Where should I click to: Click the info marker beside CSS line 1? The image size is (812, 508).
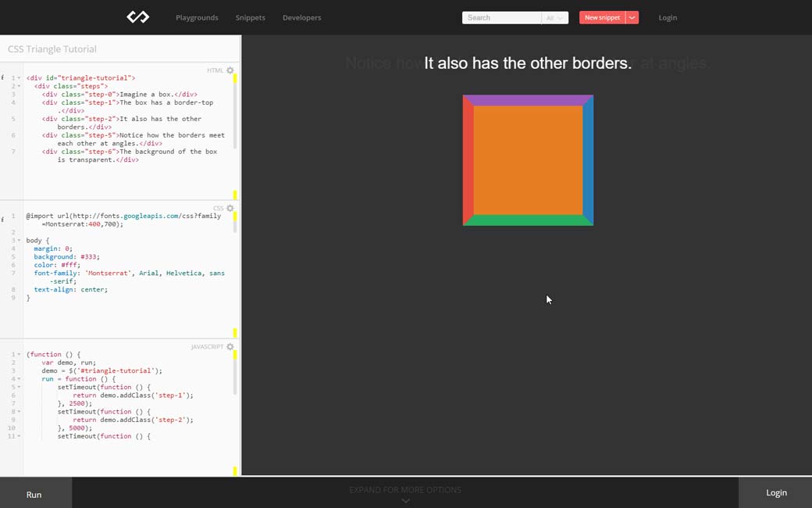click(x=2, y=216)
